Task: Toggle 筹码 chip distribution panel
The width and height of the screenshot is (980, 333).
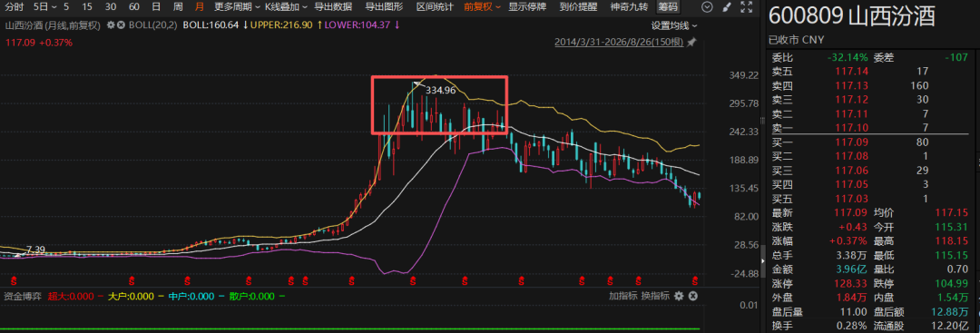Action: [668, 7]
